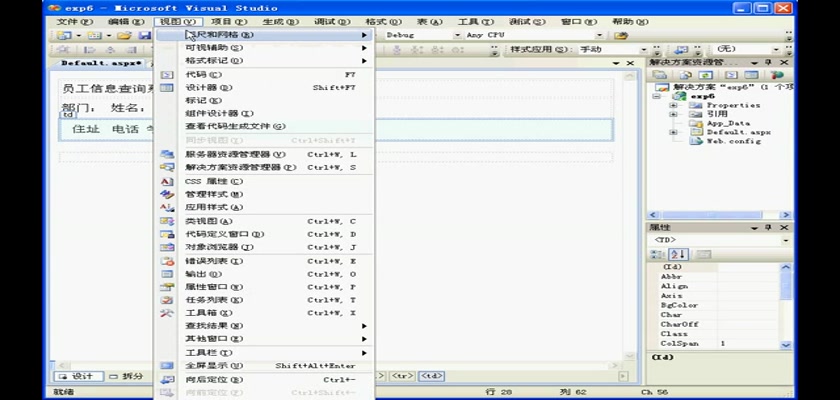The width and height of the screenshot is (840, 400).
Task: Click the 代码 (Code) view icon in menu
Action: point(167,74)
